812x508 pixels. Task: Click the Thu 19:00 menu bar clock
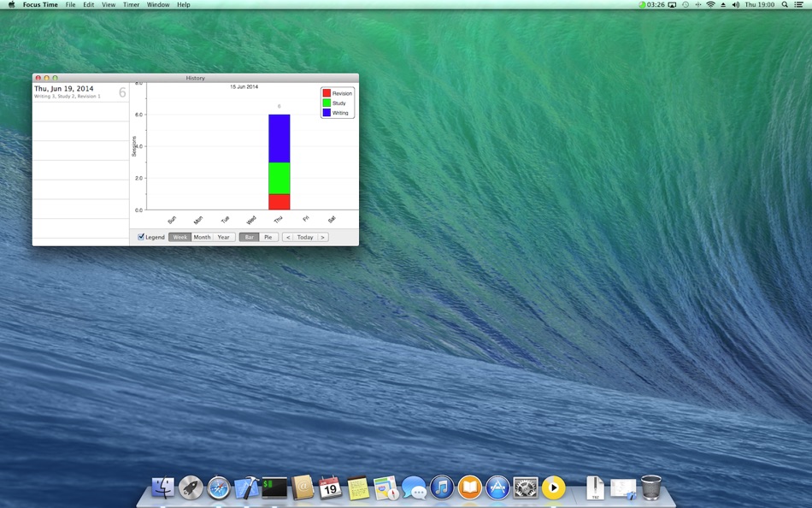click(x=759, y=4)
